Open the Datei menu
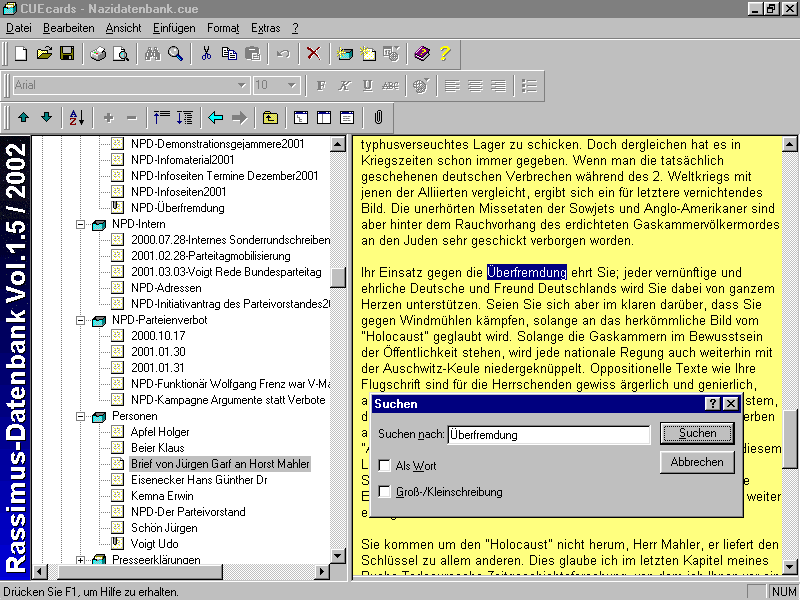Viewport: 800px width, 600px height. pyautogui.click(x=19, y=28)
